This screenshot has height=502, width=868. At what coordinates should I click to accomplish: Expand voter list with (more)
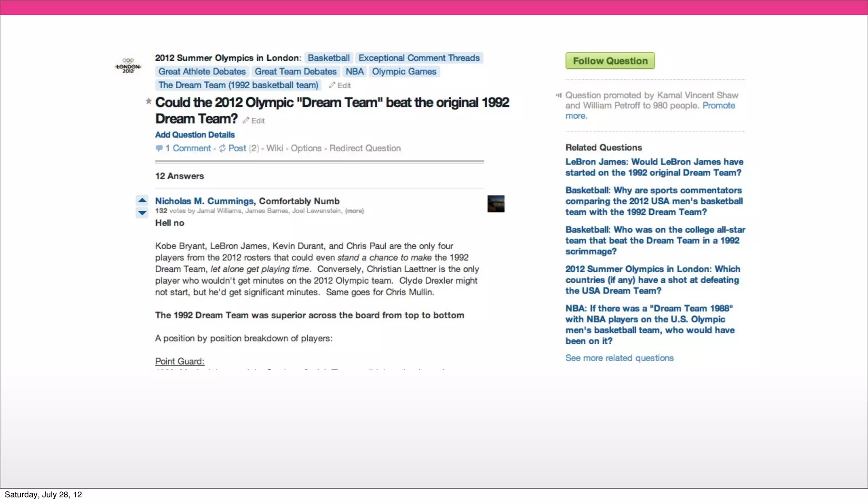(354, 211)
